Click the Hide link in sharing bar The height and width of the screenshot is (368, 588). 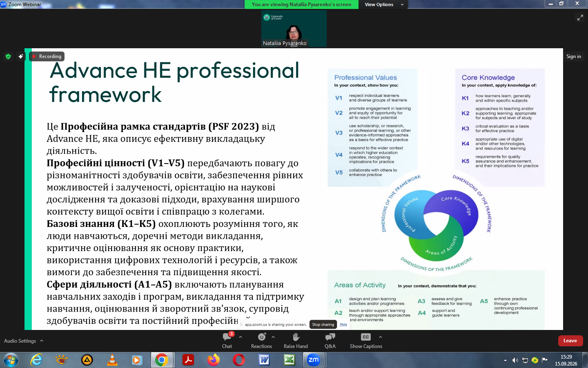343,325
